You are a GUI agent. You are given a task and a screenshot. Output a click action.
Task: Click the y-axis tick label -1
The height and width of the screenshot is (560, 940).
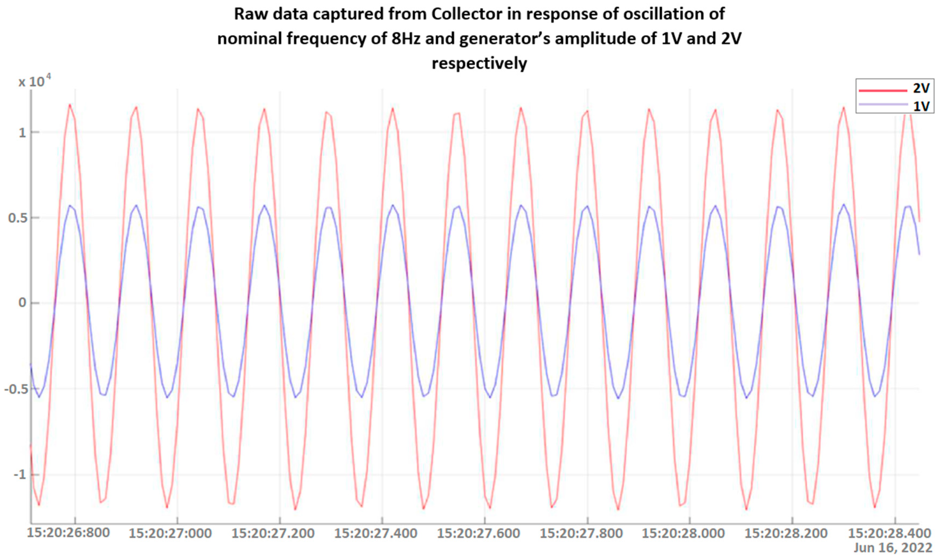pyautogui.click(x=20, y=474)
